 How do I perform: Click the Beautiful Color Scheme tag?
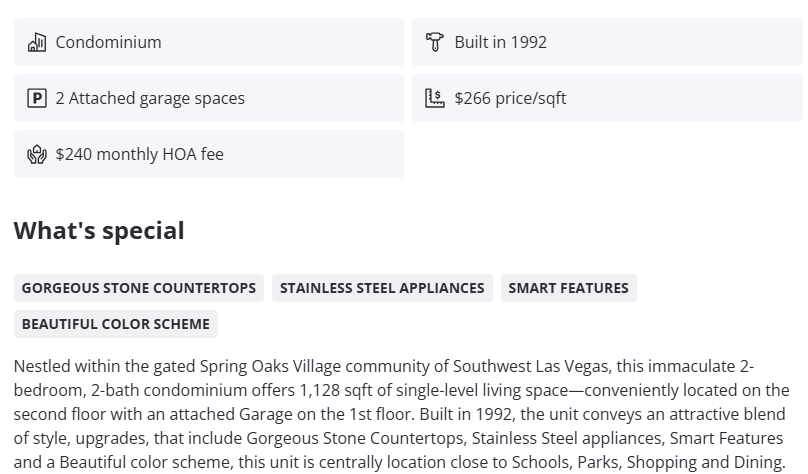[116, 324]
